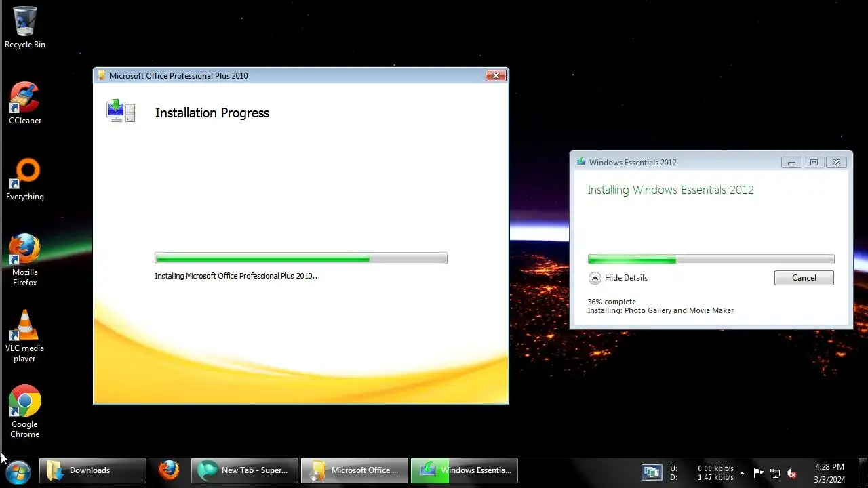Minimize the Windows Essentials 2012 window
Image resolution: width=868 pixels, height=488 pixels.
tap(791, 163)
